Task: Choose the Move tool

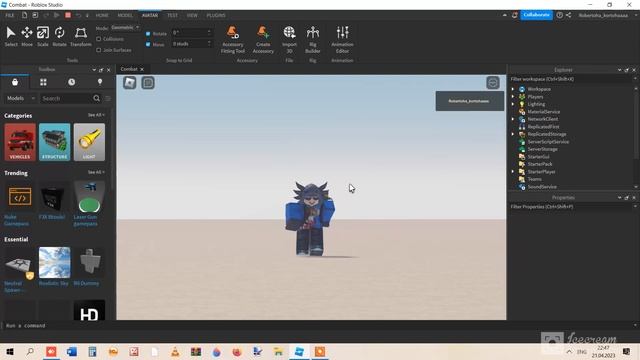Action: tap(27, 36)
